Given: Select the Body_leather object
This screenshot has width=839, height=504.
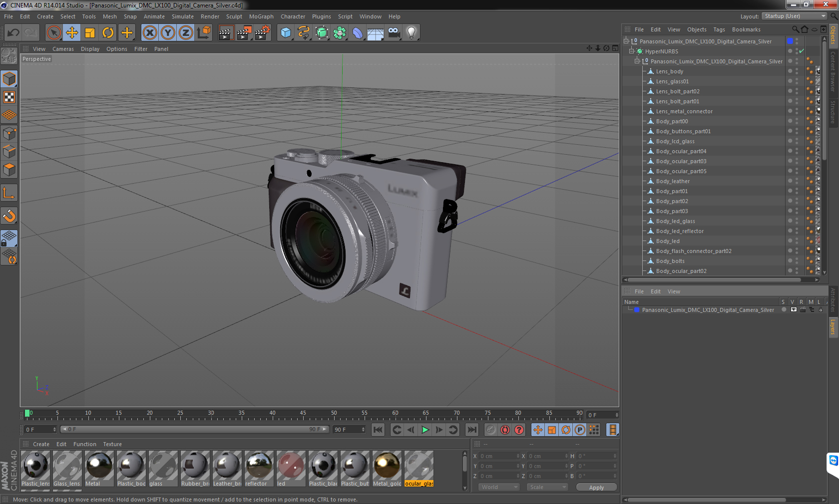Looking at the screenshot, I should point(673,181).
